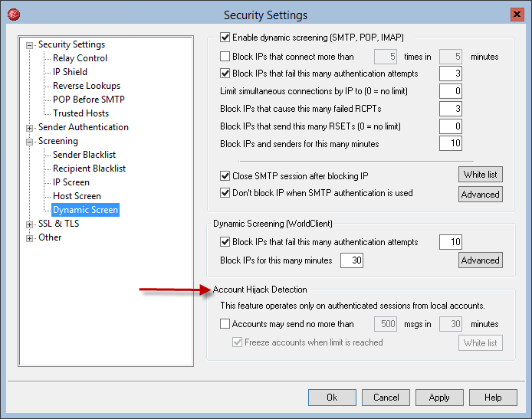Select Relay Control in the tree
Image resolution: width=532 pixels, height=419 pixels.
point(80,58)
